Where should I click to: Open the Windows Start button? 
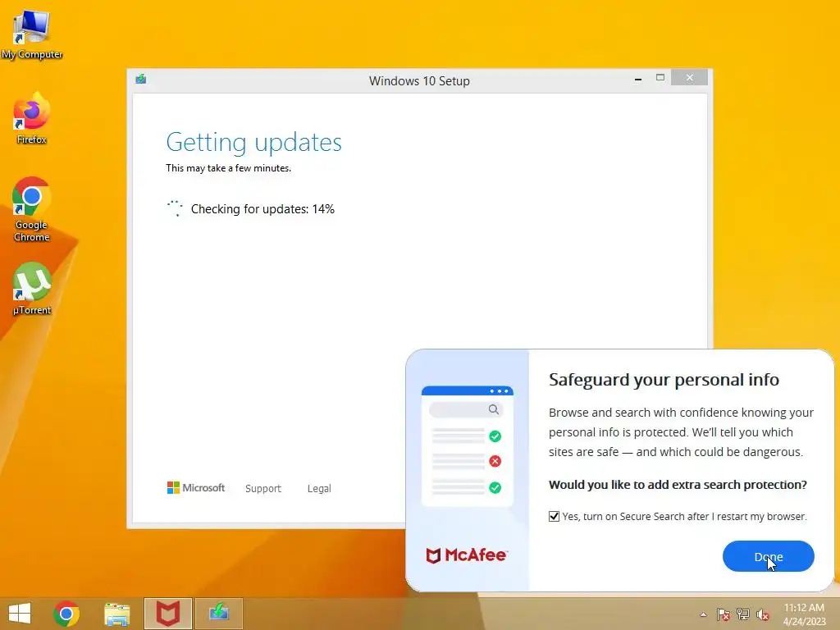click(x=20, y=614)
